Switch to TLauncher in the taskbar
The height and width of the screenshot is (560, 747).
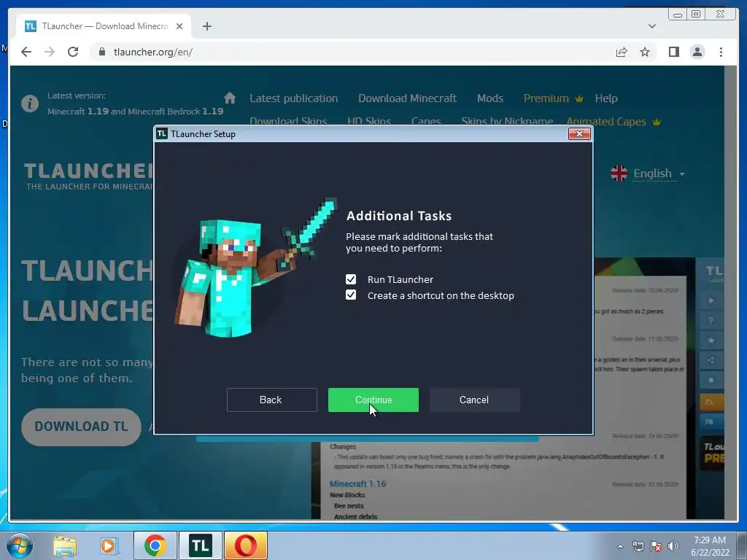(x=200, y=545)
